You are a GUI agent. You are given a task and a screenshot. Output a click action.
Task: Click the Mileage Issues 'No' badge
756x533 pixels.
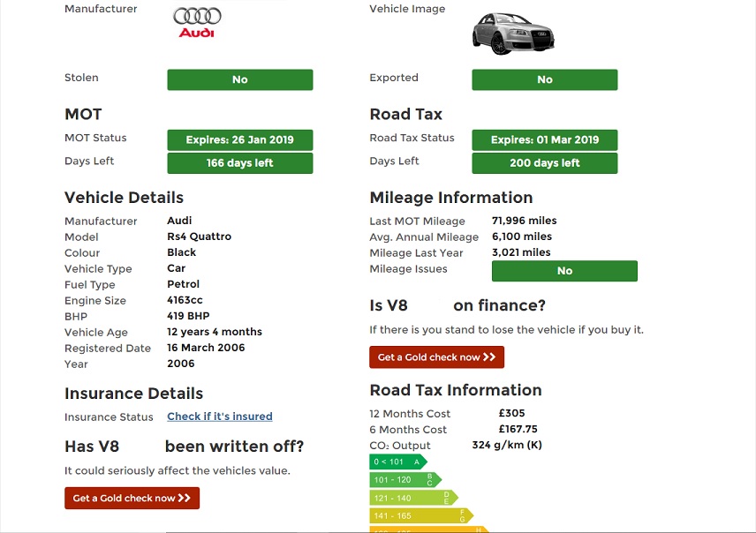[564, 271]
